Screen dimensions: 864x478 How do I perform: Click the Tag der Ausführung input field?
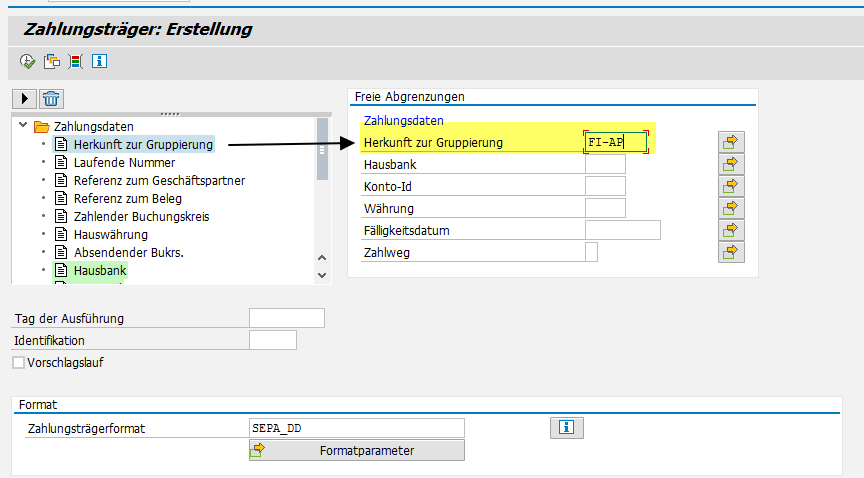tap(286, 318)
